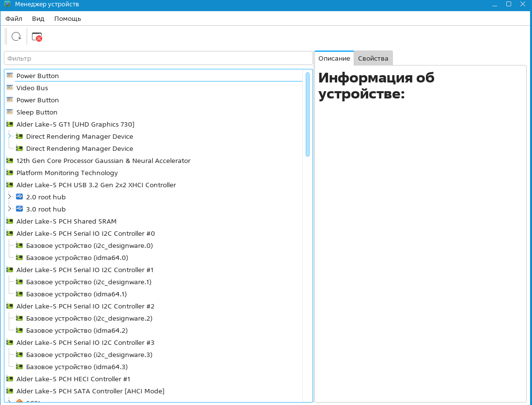Click the Video Bus device icon

(10, 88)
